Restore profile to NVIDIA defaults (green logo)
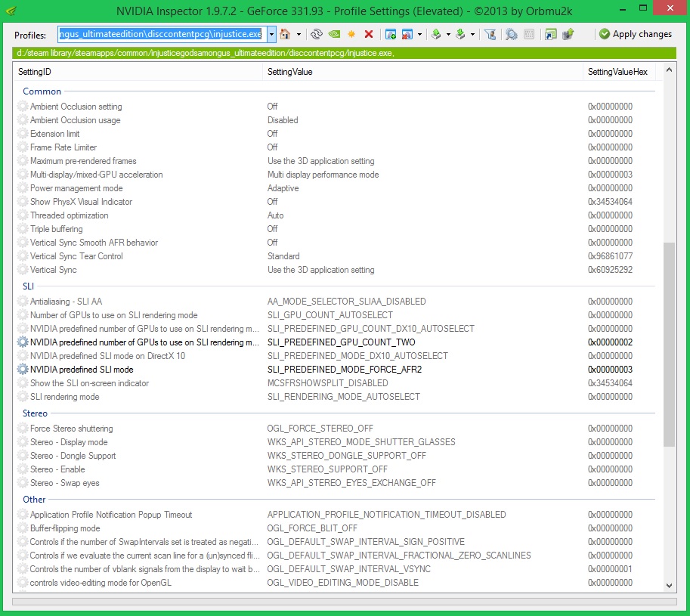Viewport: 690px width, 616px height. [334, 34]
